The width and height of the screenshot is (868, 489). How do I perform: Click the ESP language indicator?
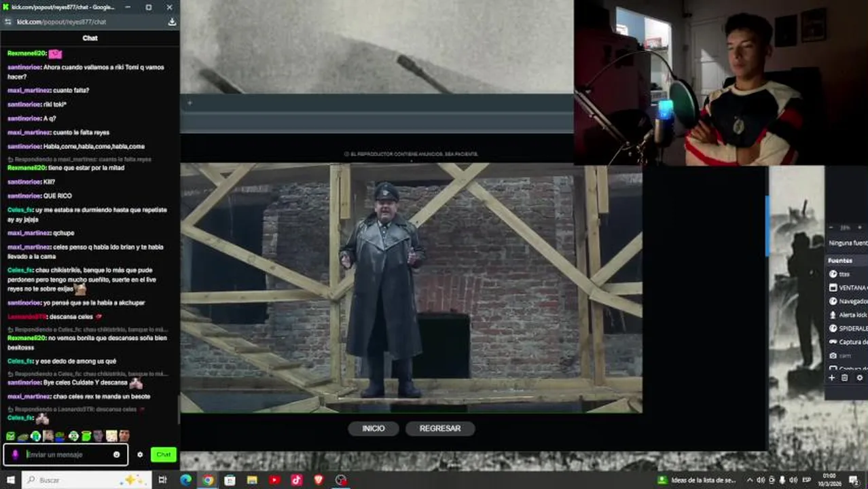click(807, 480)
